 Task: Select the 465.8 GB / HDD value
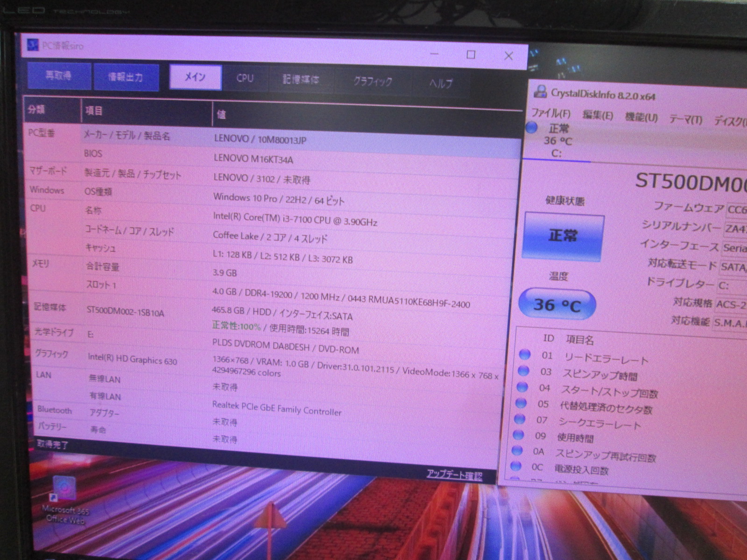pyautogui.click(x=282, y=313)
